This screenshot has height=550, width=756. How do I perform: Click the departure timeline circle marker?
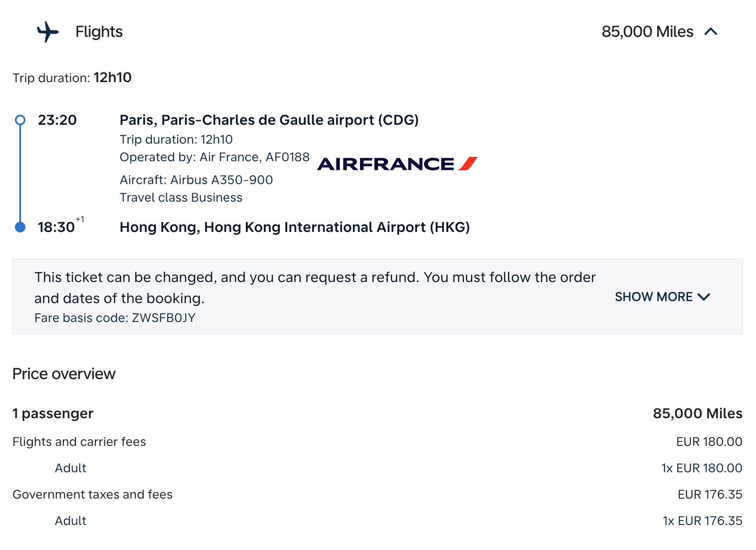pyautogui.click(x=20, y=120)
